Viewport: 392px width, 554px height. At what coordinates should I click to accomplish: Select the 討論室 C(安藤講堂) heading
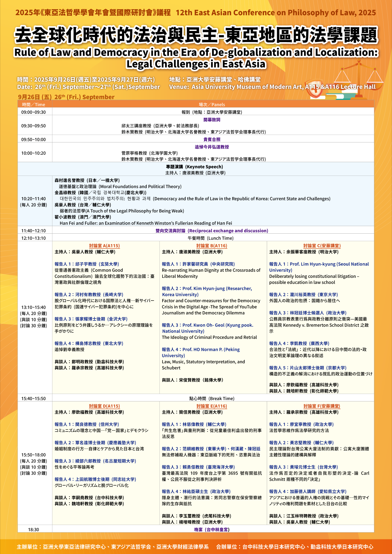point(322,246)
